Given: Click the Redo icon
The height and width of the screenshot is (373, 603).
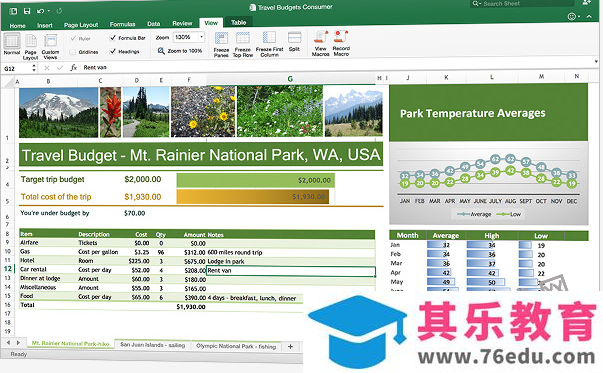Looking at the screenshot, I should (59, 11).
